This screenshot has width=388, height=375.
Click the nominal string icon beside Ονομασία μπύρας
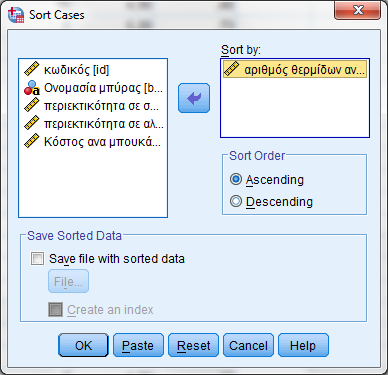pos(32,87)
